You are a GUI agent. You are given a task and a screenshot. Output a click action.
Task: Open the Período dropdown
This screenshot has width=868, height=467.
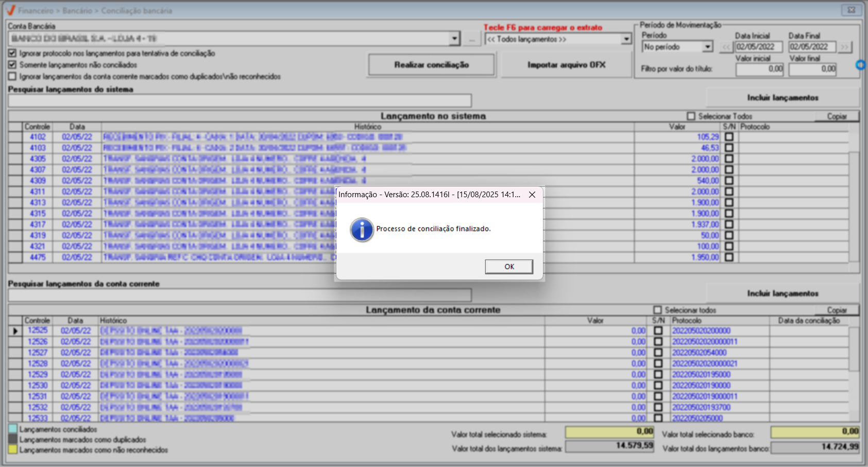tap(708, 47)
